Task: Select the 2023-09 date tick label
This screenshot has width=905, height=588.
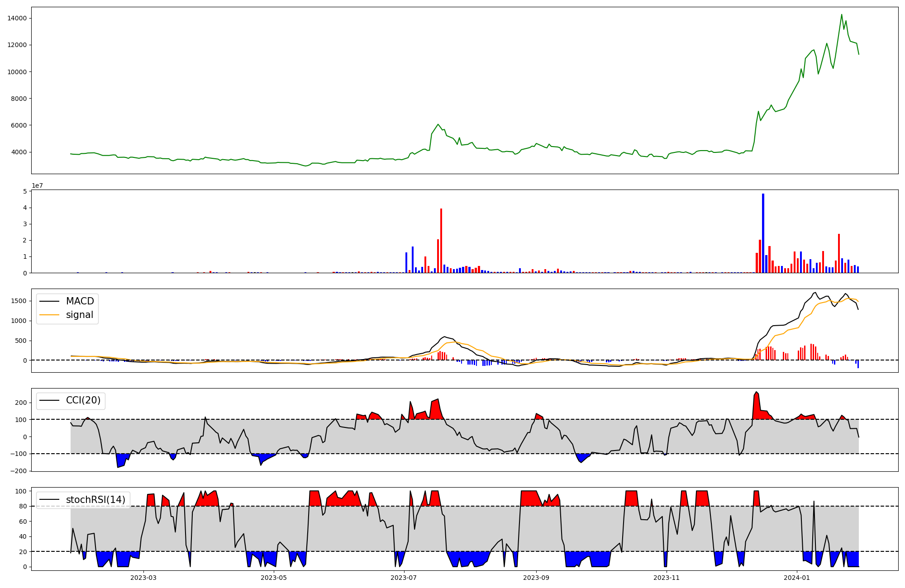Action: coord(536,578)
